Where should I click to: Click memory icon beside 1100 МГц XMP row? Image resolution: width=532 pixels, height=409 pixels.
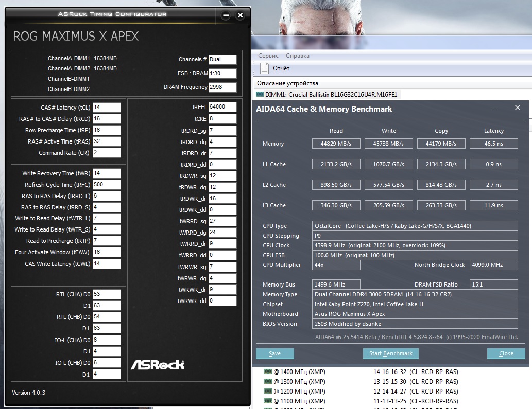tap(268, 401)
